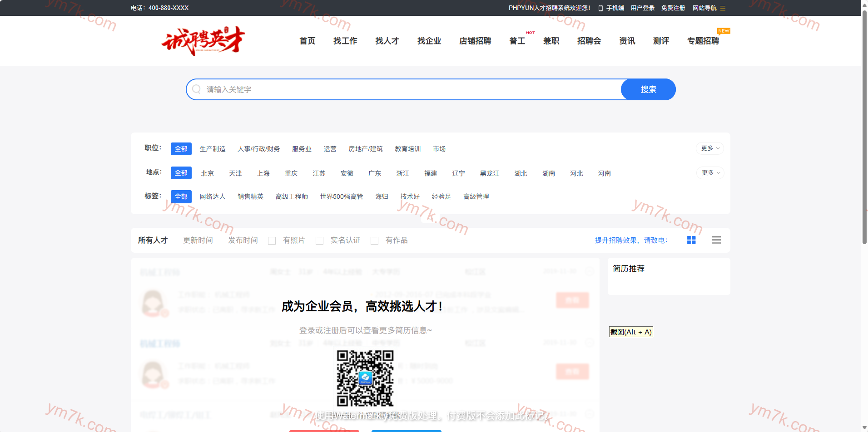This screenshot has height=432, width=868.
Task: Focus the 请输入关键字 search field
Action: tap(409, 89)
